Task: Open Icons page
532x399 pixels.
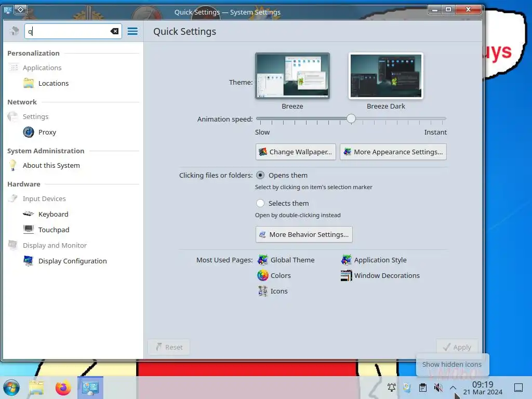Action: [x=279, y=291]
